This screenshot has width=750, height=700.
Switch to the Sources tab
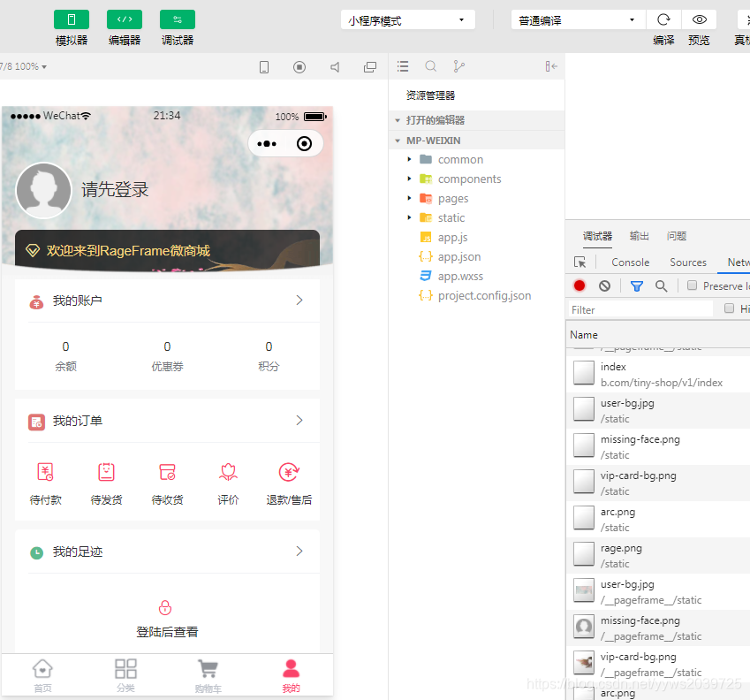tap(688, 262)
